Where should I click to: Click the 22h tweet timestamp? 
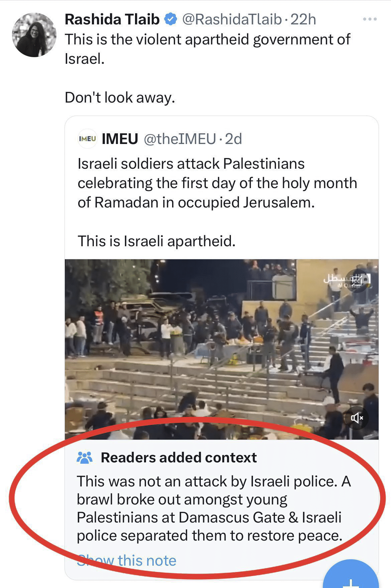coord(303,19)
